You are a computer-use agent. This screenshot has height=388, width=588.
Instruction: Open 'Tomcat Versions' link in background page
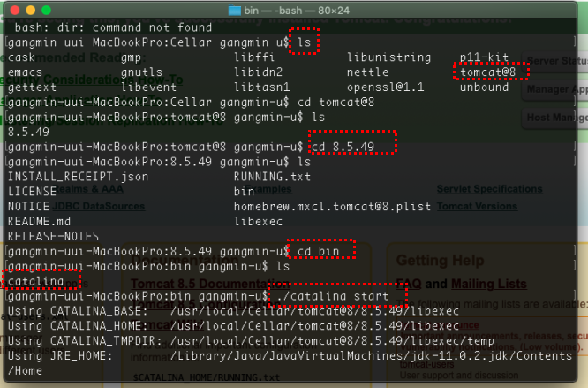(x=477, y=207)
